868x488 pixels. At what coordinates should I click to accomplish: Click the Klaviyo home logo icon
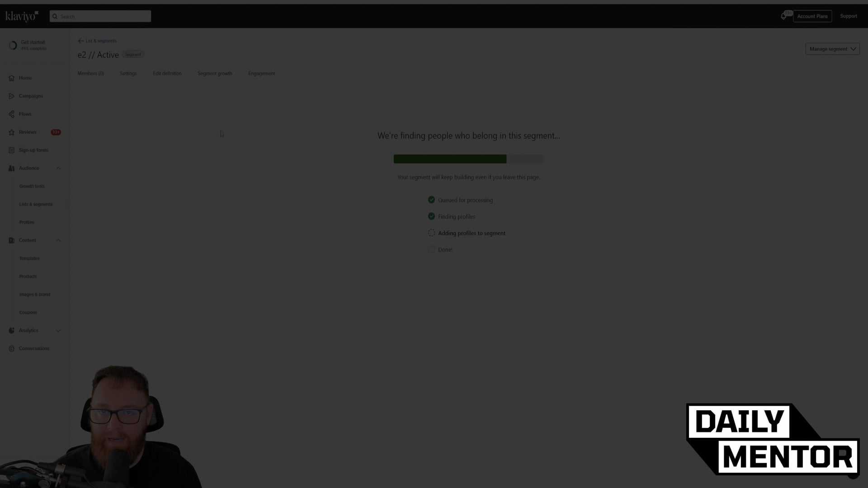click(x=22, y=16)
